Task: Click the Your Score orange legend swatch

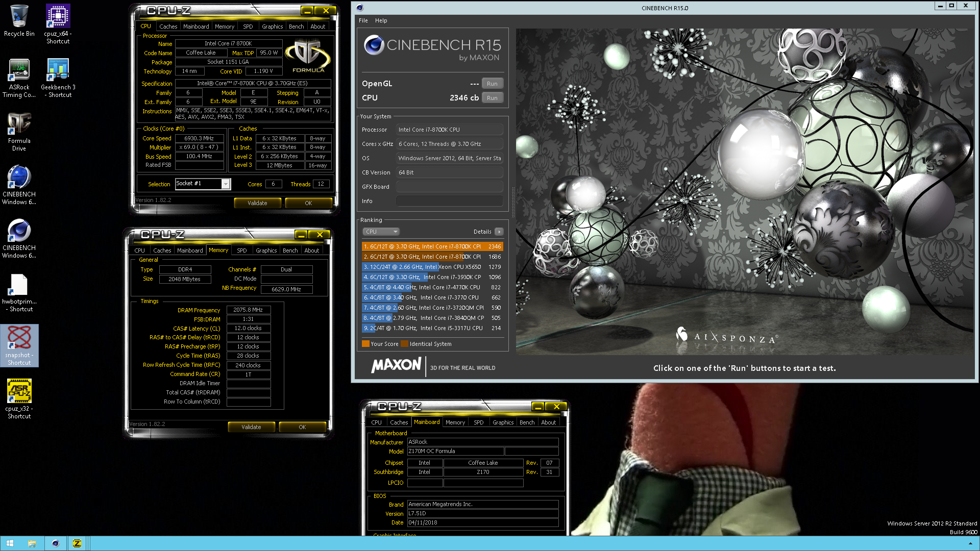Action: point(365,344)
